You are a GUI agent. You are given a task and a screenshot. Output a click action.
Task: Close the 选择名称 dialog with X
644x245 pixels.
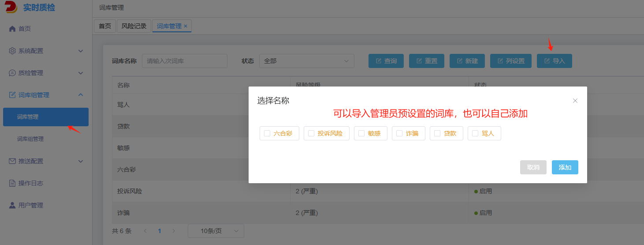point(575,101)
